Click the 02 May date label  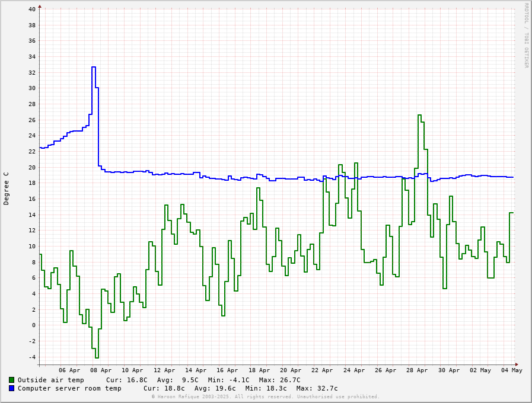pyautogui.click(x=480, y=370)
